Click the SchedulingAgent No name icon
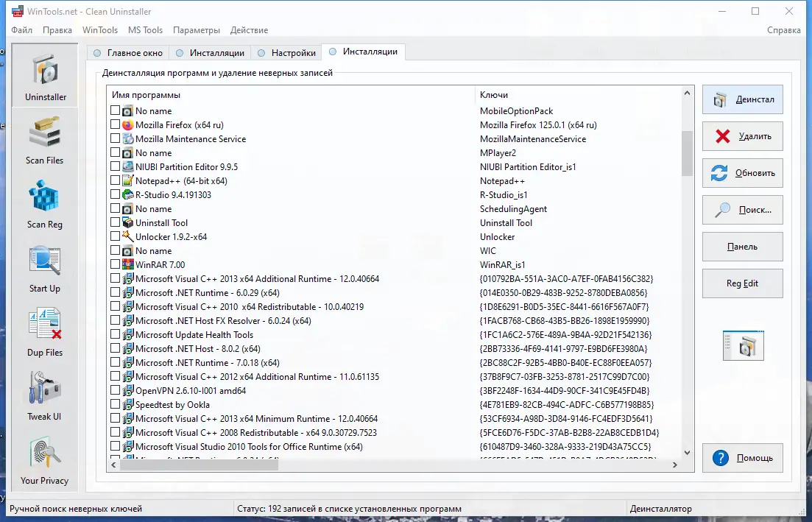Viewport: 812px width, 522px height. point(127,208)
